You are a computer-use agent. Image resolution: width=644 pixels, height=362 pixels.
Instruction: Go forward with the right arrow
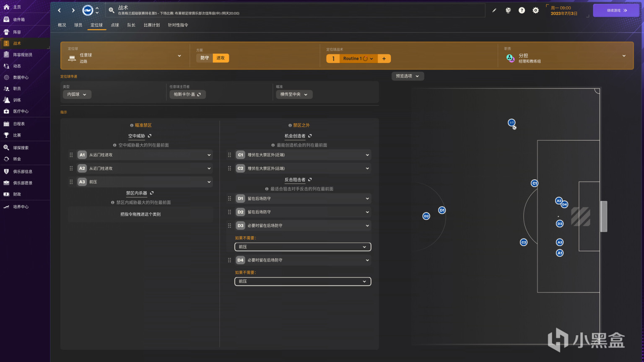tap(73, 10)
